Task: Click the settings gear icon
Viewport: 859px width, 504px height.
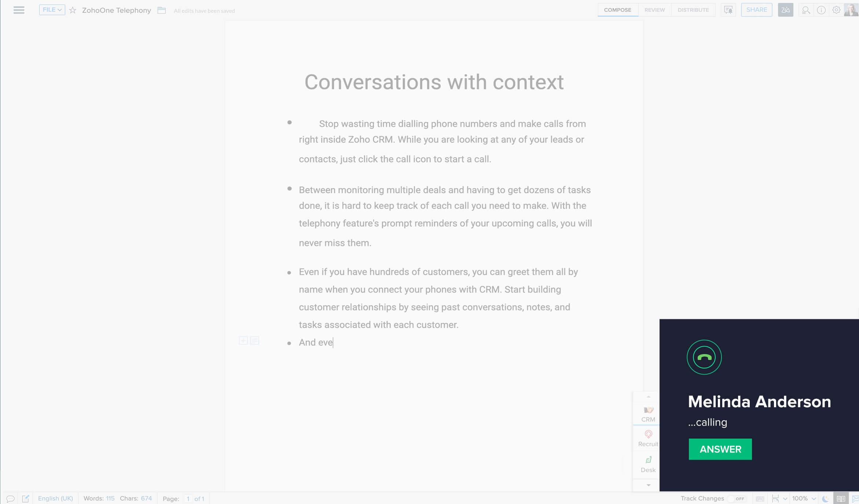Action: pyautogui.click(x=836, y=10)
